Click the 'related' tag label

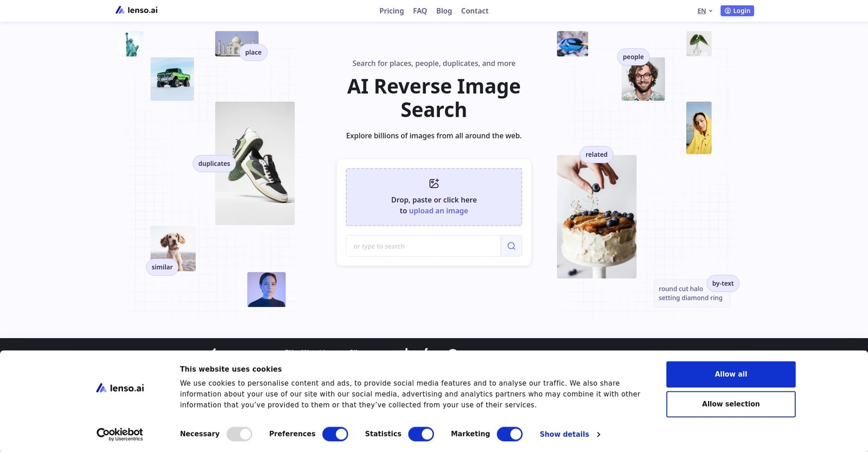[x=596, y=154]
